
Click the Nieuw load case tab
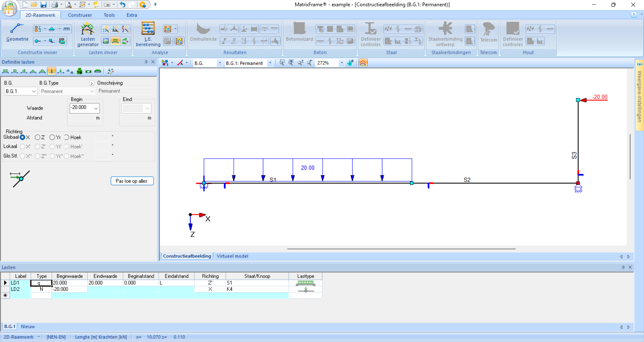coord(28,327)
